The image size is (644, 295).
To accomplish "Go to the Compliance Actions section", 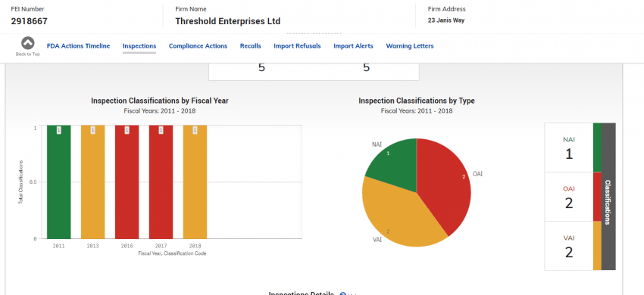I will 198,46.
